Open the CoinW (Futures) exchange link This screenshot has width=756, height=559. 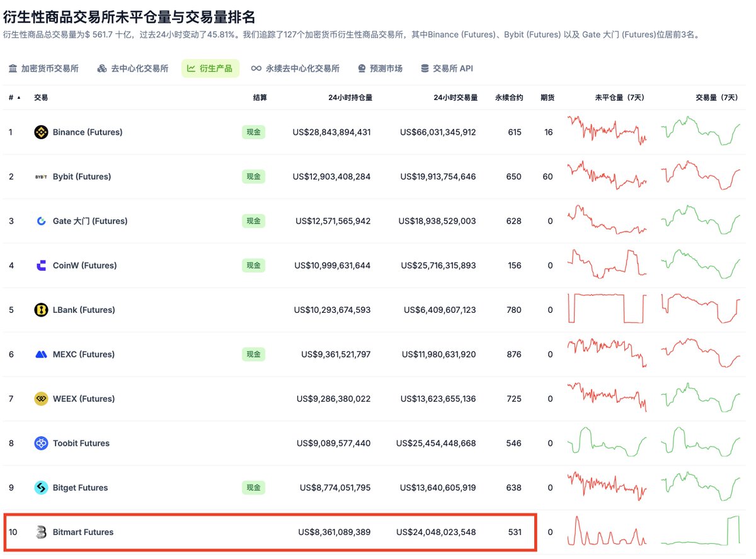click(x=85, y=266)
